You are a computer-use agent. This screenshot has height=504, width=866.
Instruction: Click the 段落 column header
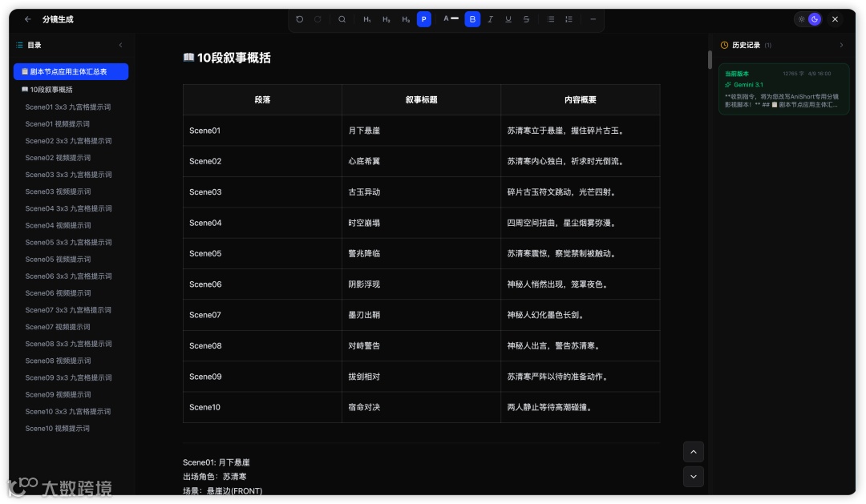(x=262, y=100)
